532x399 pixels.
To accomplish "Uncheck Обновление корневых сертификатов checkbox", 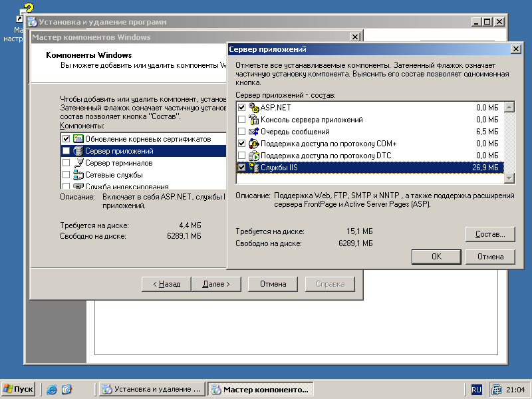I will coord(66,139).
